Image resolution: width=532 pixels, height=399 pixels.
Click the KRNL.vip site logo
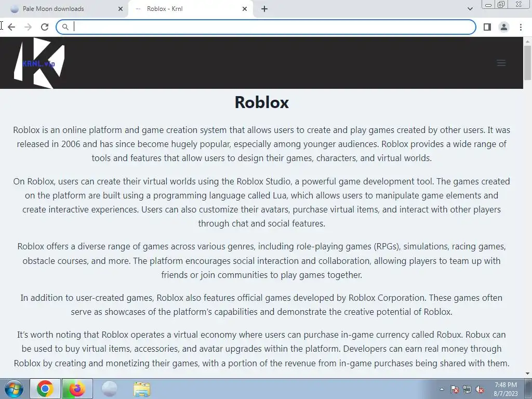pos(39,63)
